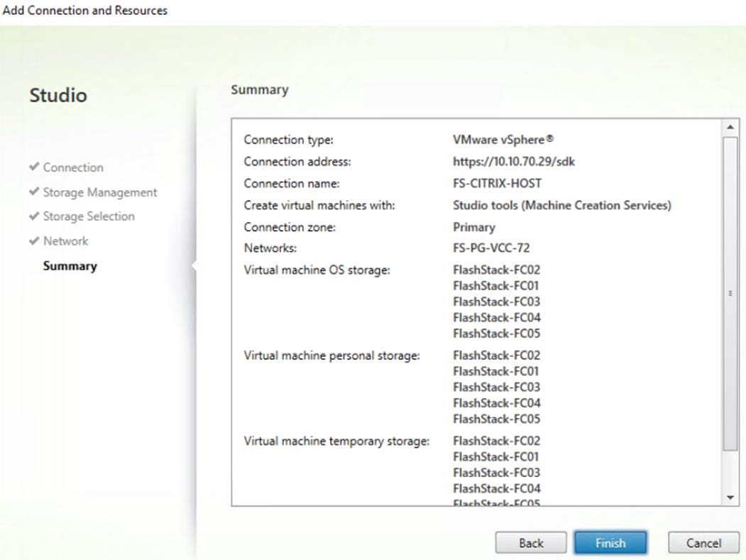
Task: Click the Finish button
Action: point(610,543)
